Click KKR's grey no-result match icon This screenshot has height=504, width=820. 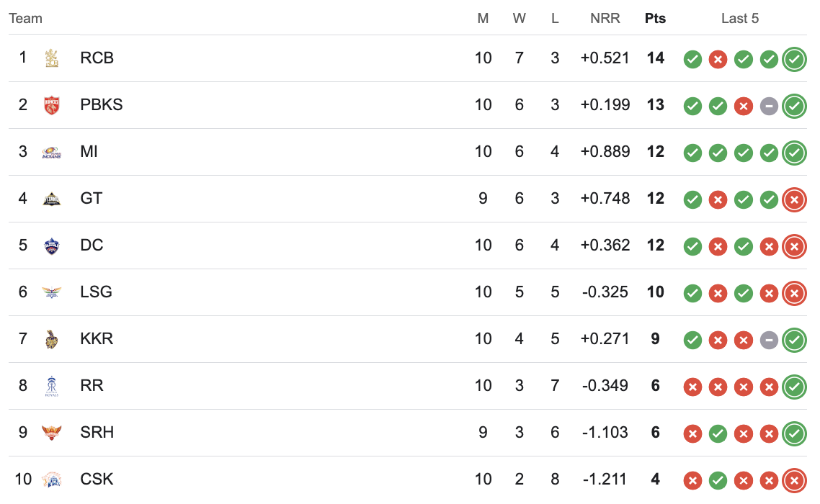click(x=769, y=341)
